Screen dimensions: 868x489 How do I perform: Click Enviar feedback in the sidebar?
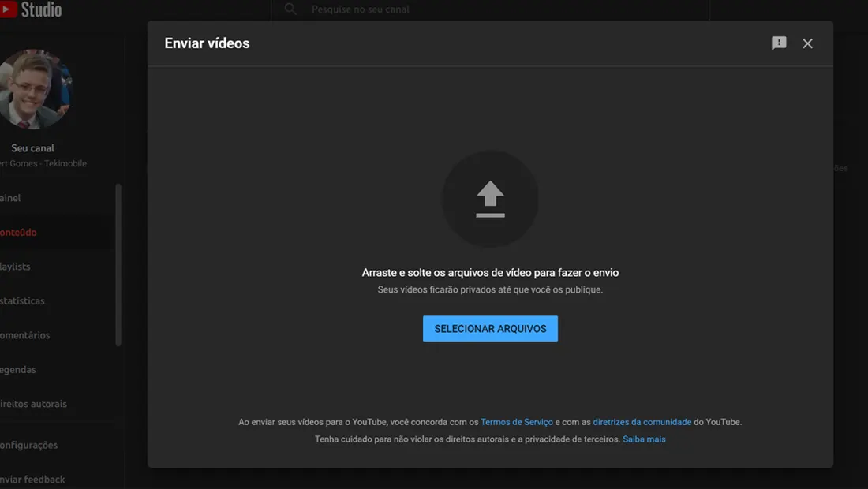[32, 479]
